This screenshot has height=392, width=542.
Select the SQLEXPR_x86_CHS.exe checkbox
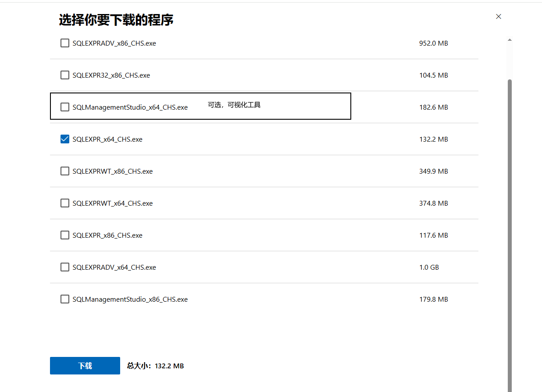click(65, 235)
